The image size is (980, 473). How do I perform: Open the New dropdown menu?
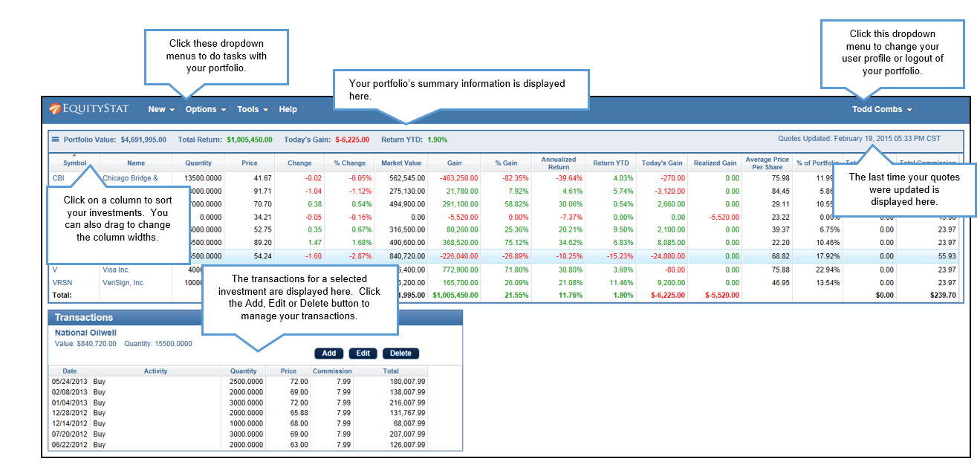pyautogui.click(x=161, y=109)
